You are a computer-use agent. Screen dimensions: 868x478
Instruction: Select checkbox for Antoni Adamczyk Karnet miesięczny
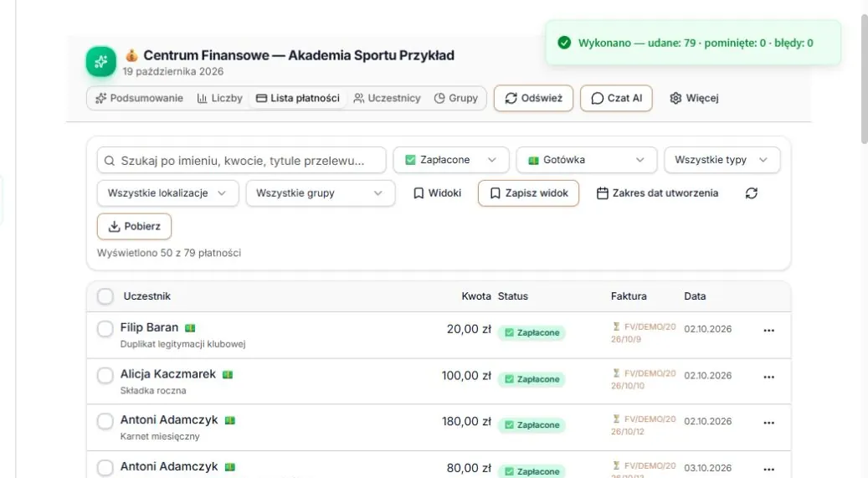coord(105,422)
